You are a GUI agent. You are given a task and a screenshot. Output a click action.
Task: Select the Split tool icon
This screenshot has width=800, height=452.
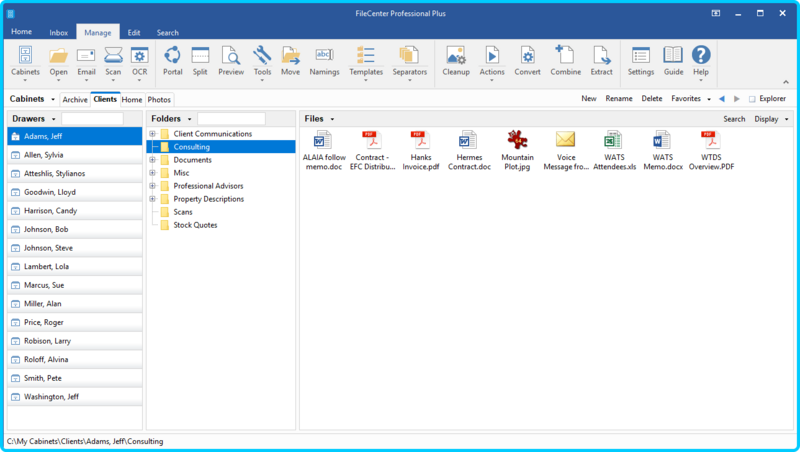200,61
